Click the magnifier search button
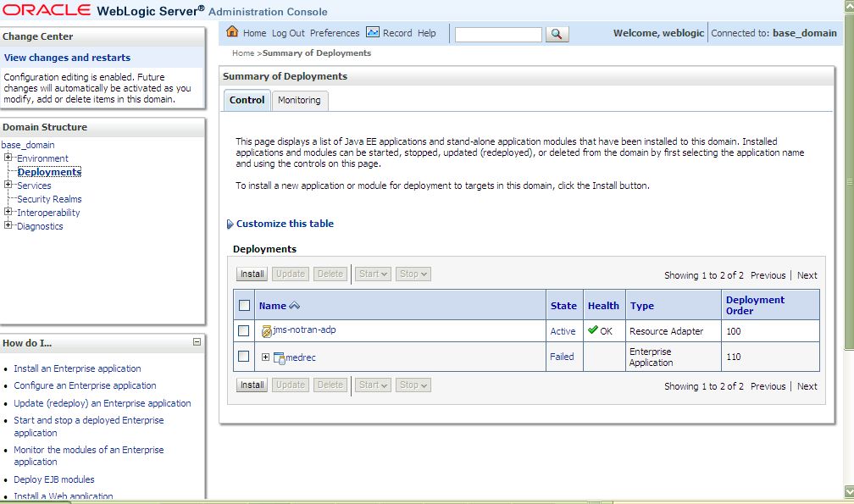854x504 pixels. point(557,34)
